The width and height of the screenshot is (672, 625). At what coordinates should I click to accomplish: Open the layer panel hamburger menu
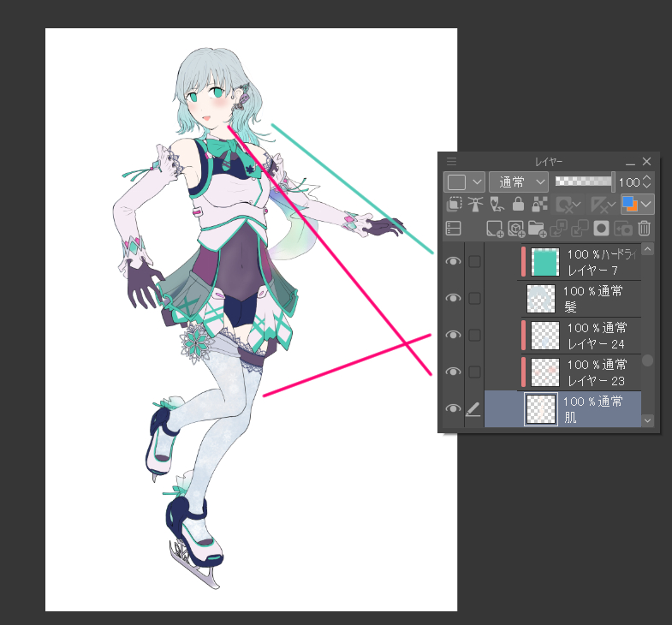[451, 162]
